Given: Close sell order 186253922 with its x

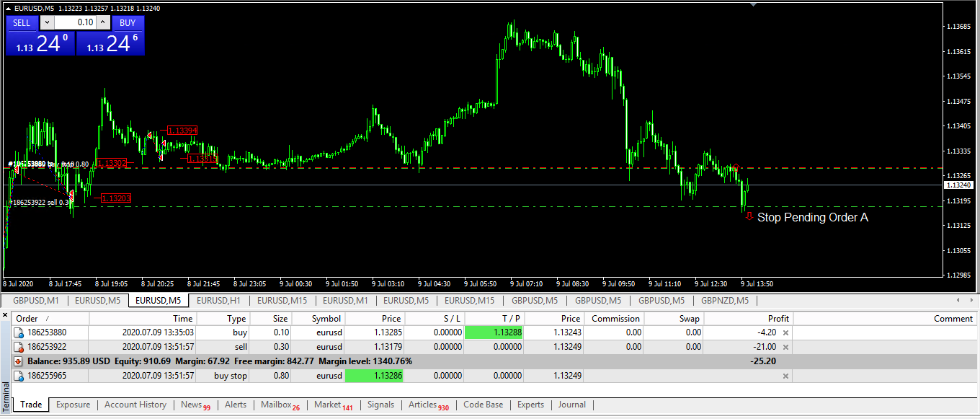Looking at the screenshot, I should (x=786, y=347).
